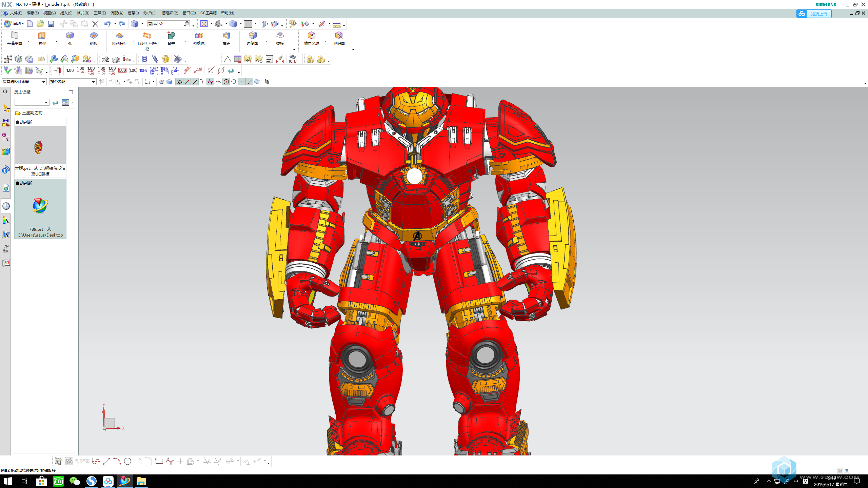Toggle snap to quadrant point
Screen dimensions: 868x488
coord(234,82)
